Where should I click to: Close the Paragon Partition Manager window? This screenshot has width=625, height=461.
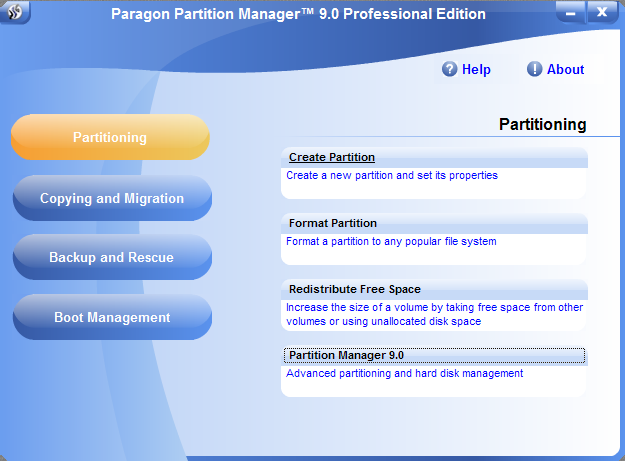[x=601, y=13]
